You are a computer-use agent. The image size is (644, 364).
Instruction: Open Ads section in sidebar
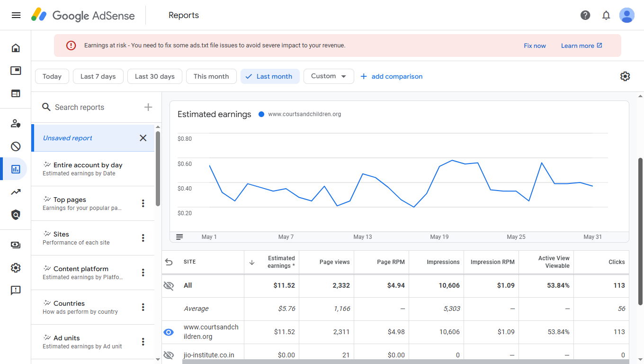(16, 71)
